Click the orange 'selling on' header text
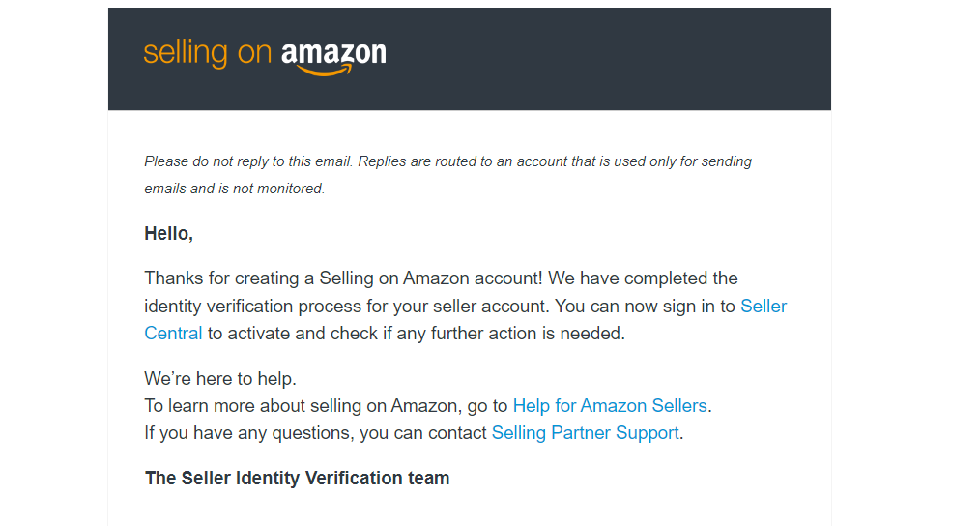 click(208, 53)
